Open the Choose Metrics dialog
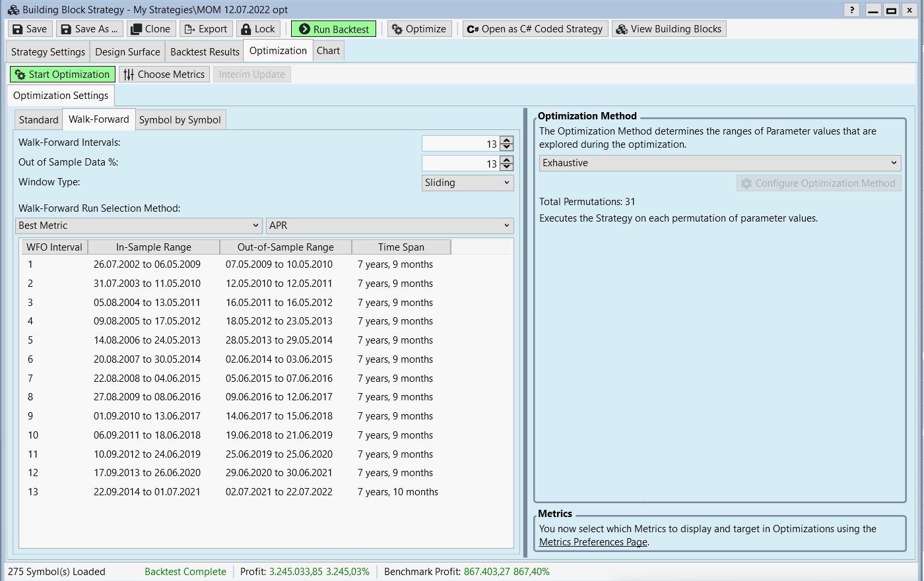 (164, 75)
